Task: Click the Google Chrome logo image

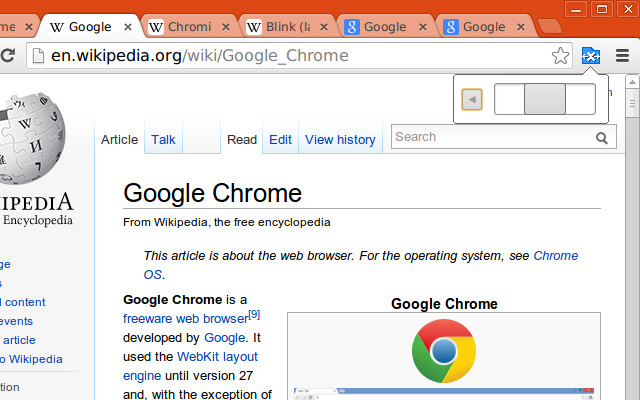Action: 444,351
